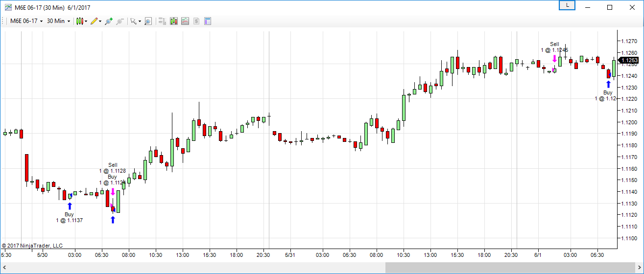Open the Data Series candlestick icon
Viewport: 644px width, 274px height.
173,21
